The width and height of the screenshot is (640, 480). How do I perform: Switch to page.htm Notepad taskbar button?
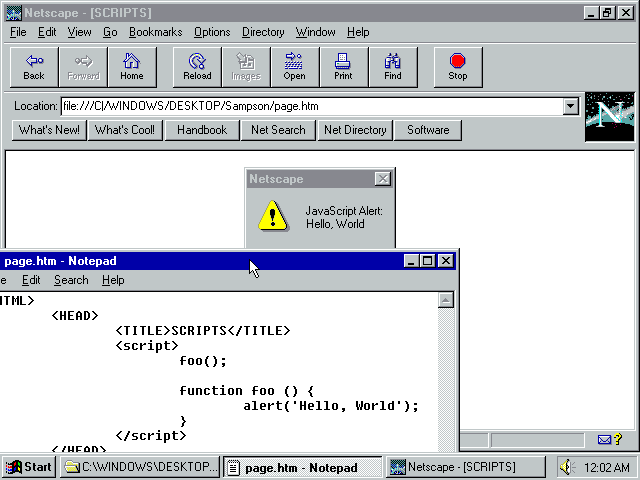coord(302,467)
